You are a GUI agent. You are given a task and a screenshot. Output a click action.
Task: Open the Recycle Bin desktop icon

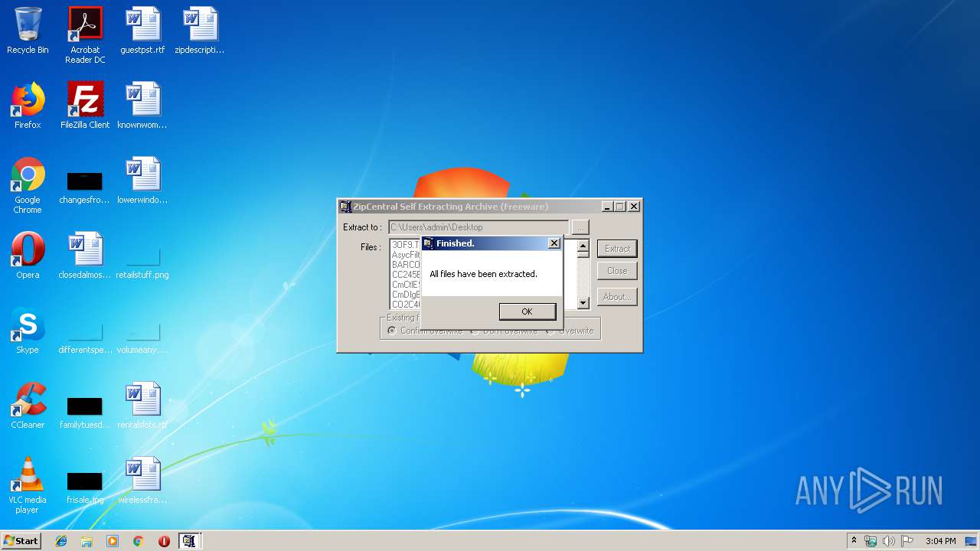coord(28,31)
